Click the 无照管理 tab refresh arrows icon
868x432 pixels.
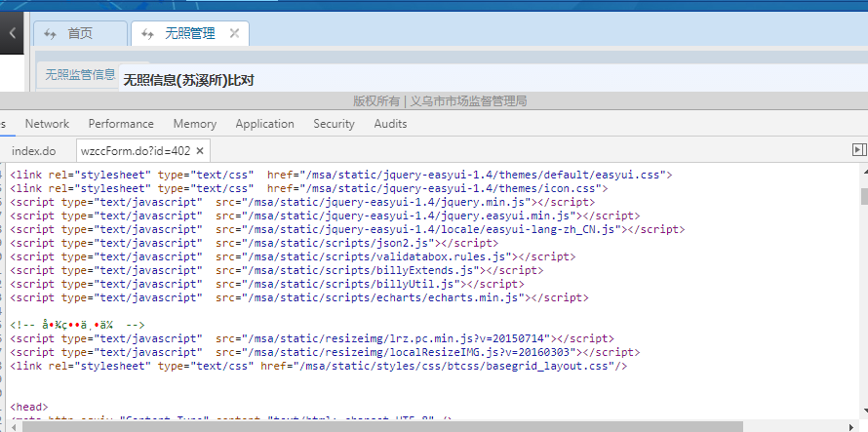pos(147,34)
